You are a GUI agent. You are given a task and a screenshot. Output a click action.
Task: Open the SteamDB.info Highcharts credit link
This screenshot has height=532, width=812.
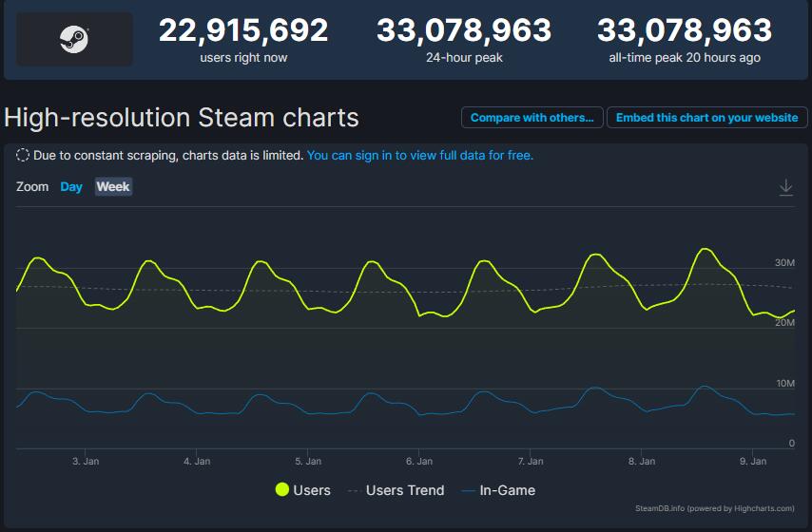point(715,508)
